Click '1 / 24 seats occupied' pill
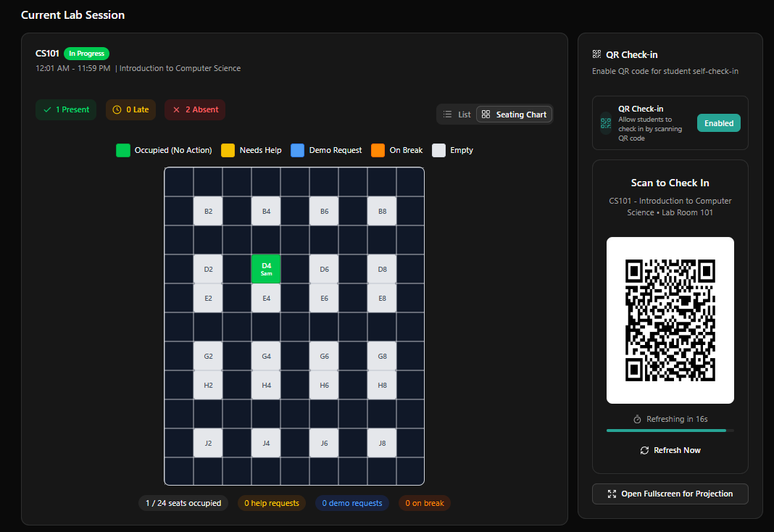The image size is (774, 532). 183,503
